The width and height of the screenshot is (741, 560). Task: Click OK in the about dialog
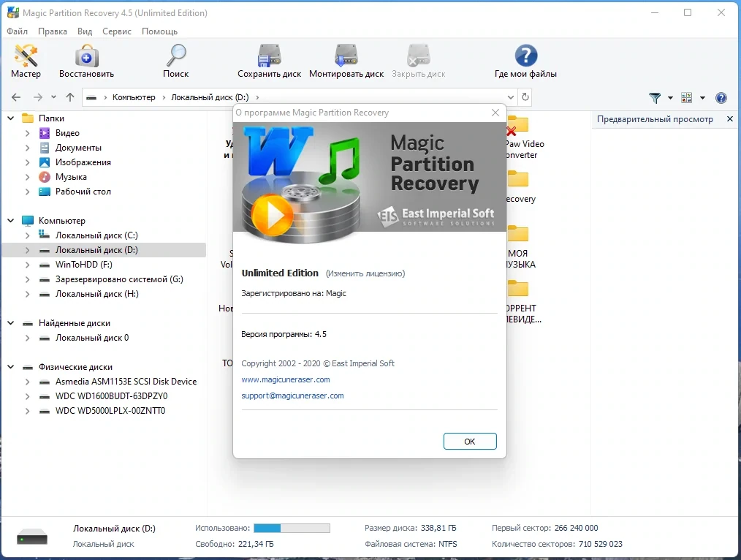[x=470, y=442]
